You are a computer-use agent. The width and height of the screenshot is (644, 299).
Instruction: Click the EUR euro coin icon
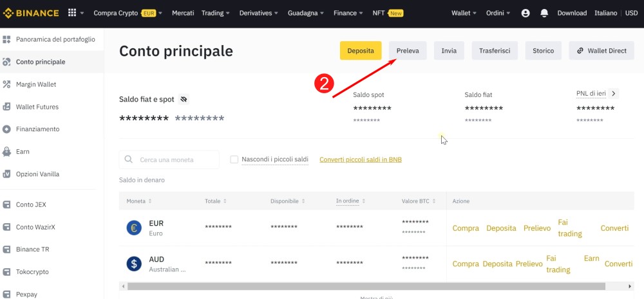pos(134,228)
